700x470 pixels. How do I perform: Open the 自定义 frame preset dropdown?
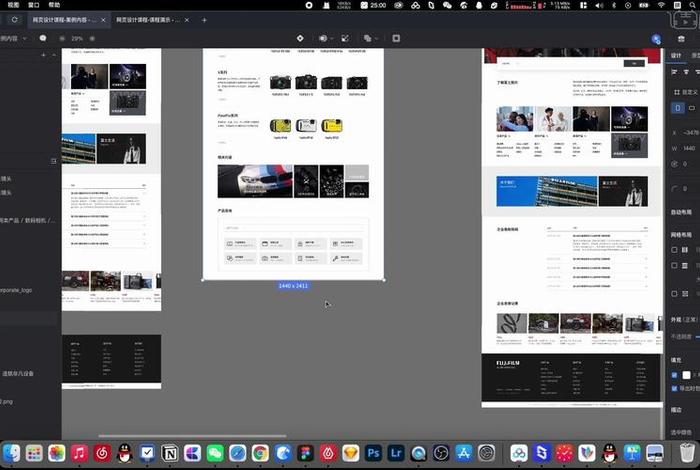coord(686,92)
